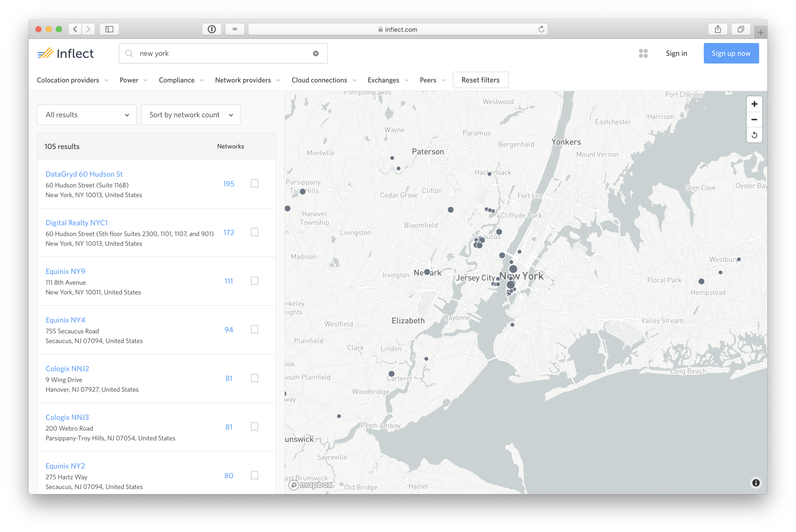796x532 pixels.
Task: Reset the map bearing
Action: pos(754,135)
